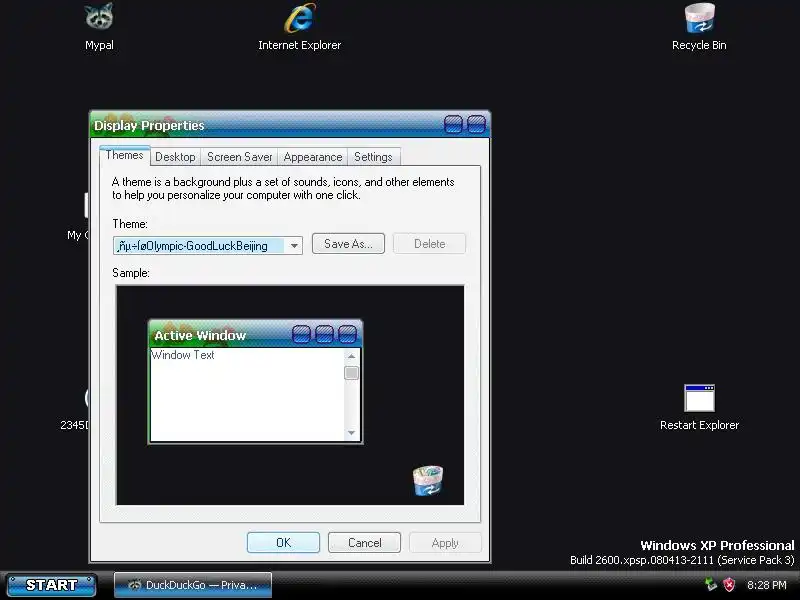Open the Mypal browser desktop icon
The image size is (800, 600).
(99, 26)
